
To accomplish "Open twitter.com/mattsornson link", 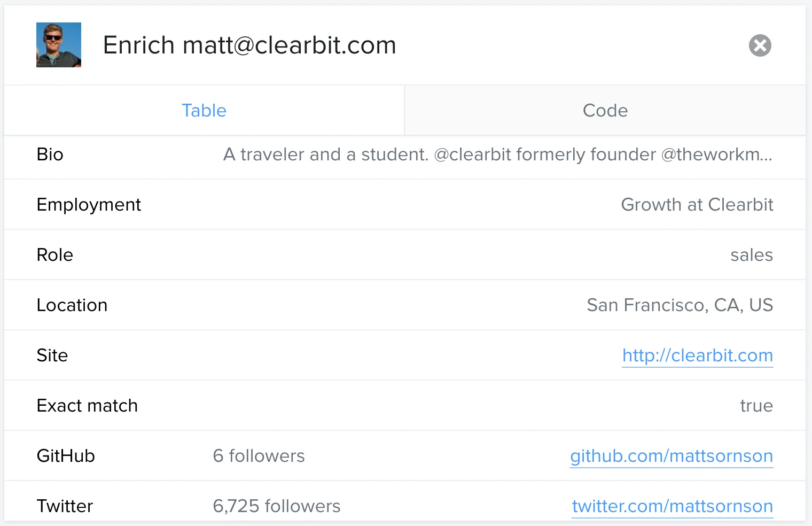I will click(673, 506).
